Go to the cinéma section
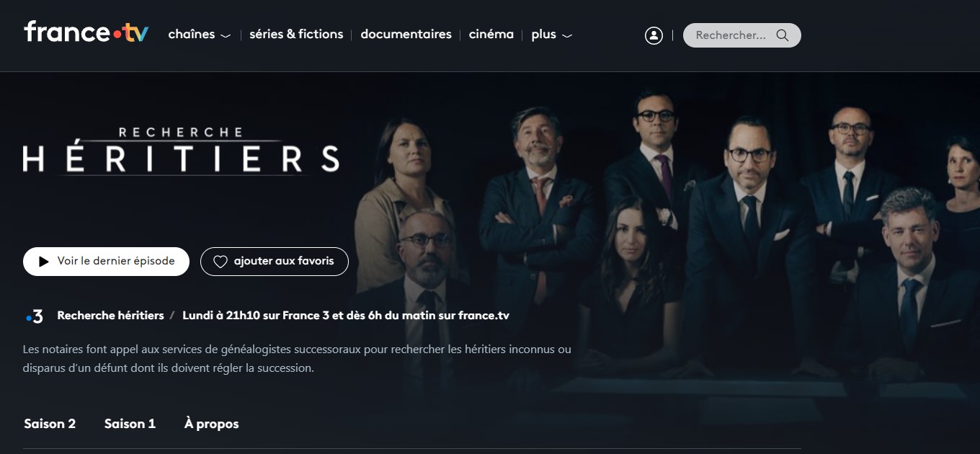The image size is (980, 454). tap(491, 35)
